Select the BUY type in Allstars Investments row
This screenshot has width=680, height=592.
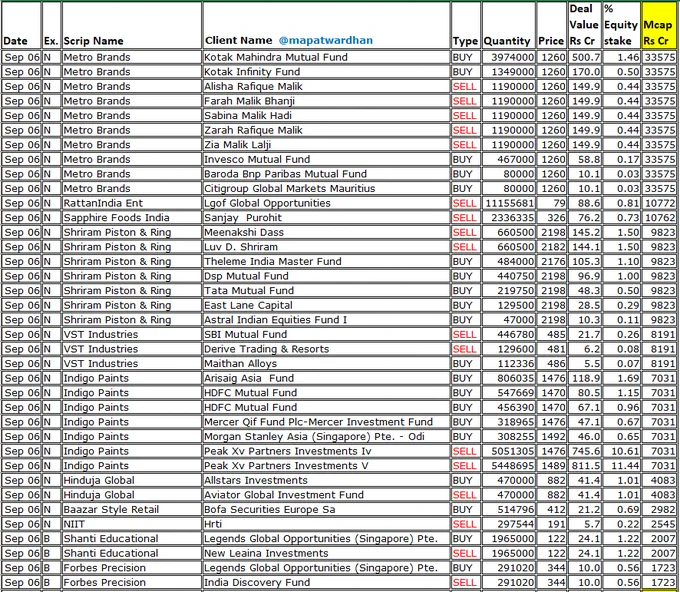click(x=465, y=481)
